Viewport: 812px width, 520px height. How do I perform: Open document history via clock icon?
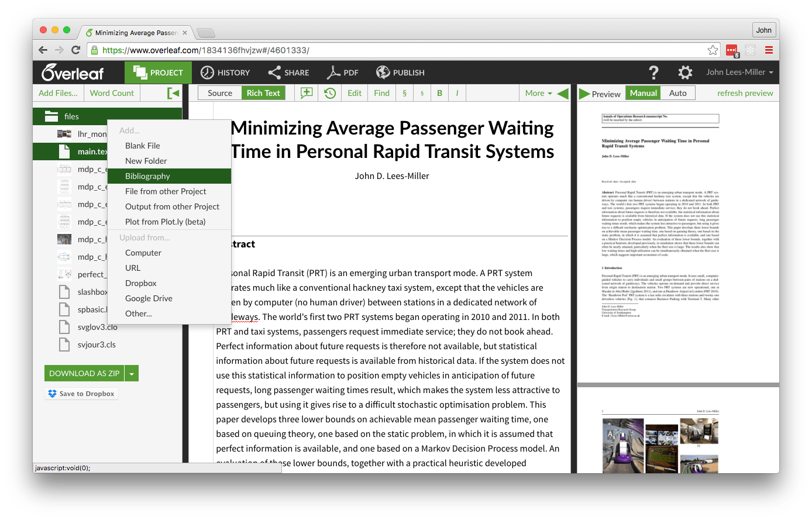coord(329,92)
